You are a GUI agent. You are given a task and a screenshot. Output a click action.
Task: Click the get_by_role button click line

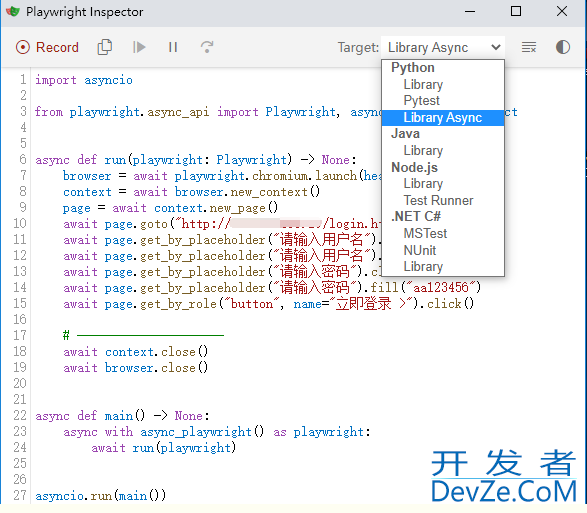(268, 304)
